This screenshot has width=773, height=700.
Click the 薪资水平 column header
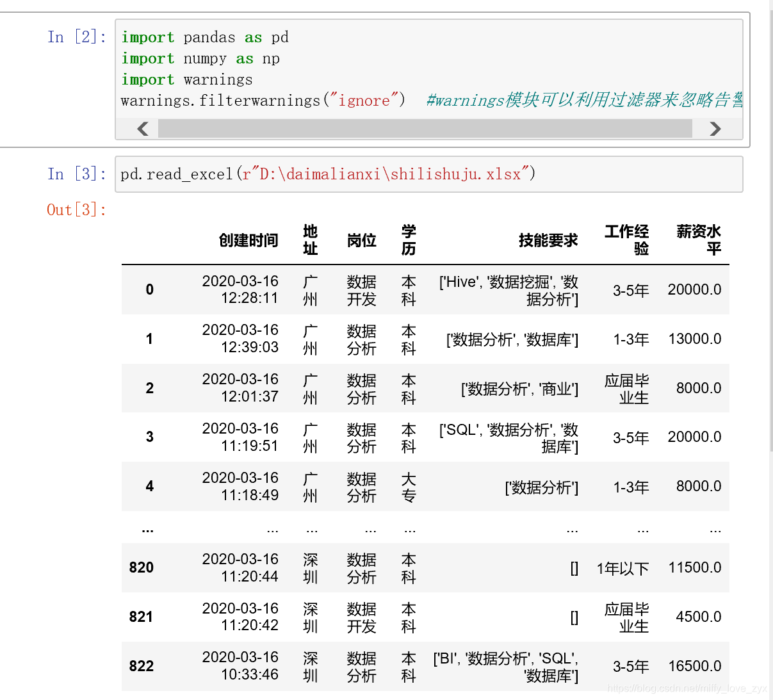[699, 240]
